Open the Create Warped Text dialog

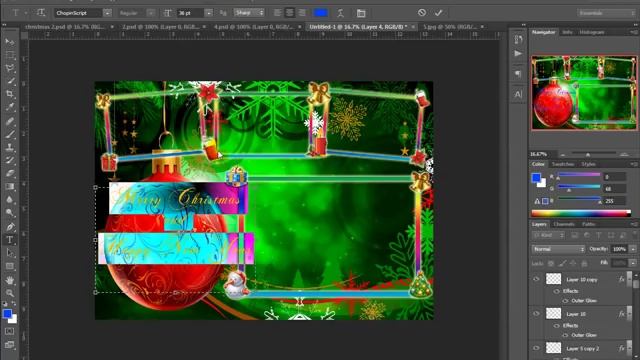(340, 13)
